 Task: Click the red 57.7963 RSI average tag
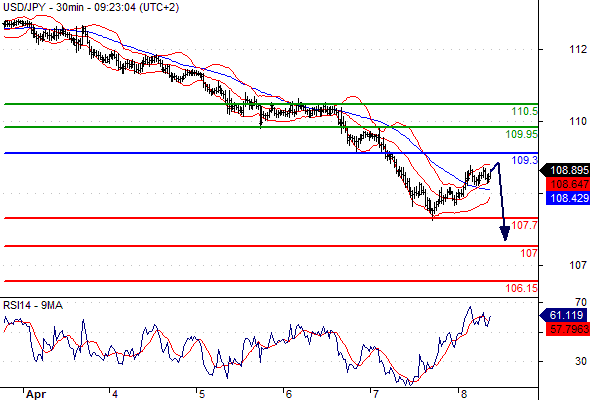568,329
